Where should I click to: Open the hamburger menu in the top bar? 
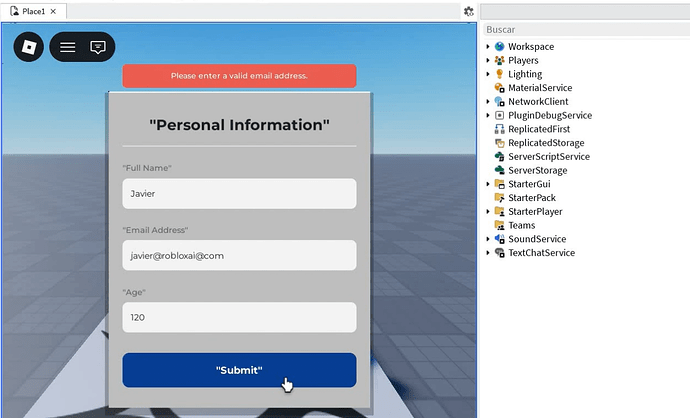click(x=67, y=47)
